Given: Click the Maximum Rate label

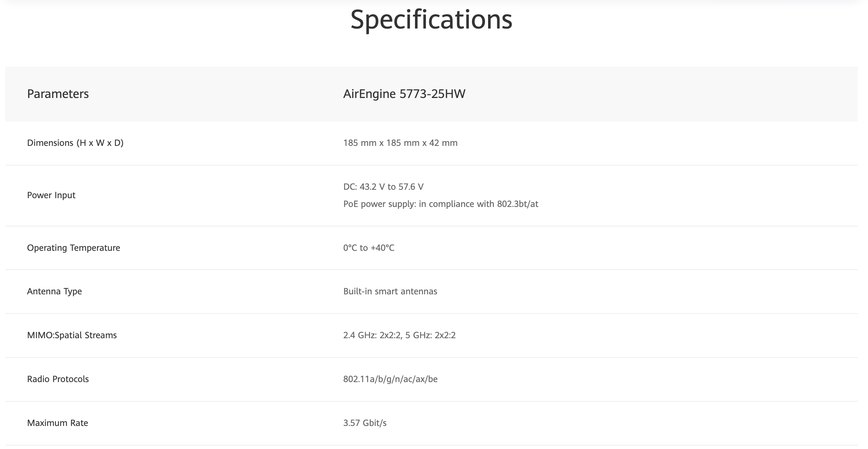Looking at the screenshot, I should (57, 423).
